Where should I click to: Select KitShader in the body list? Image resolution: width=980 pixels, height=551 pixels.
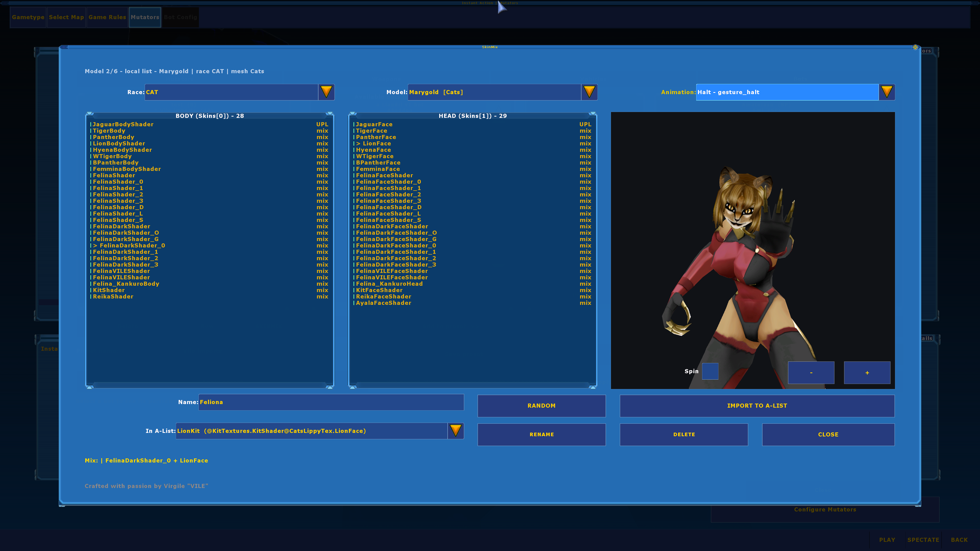[x=209, y=290]
